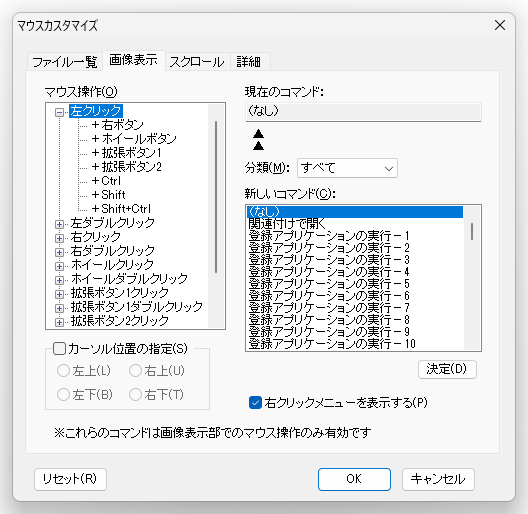The width and height of the screenshot is (528, 514).
Task: Select 左ダブルクリック in the mouse operation tree
Action: point(112,223)
